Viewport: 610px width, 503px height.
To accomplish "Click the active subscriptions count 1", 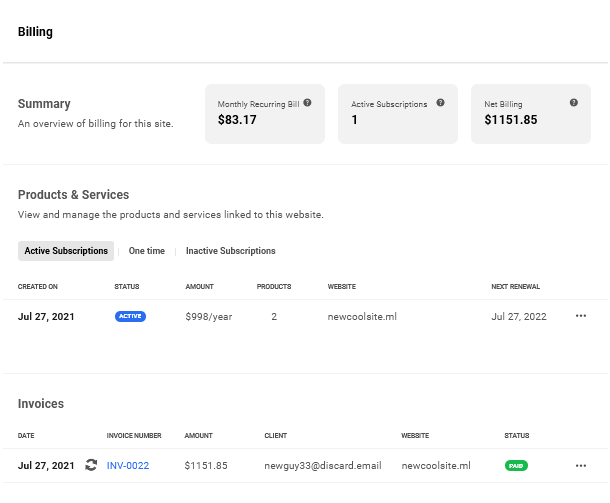I will pos(354,120).
